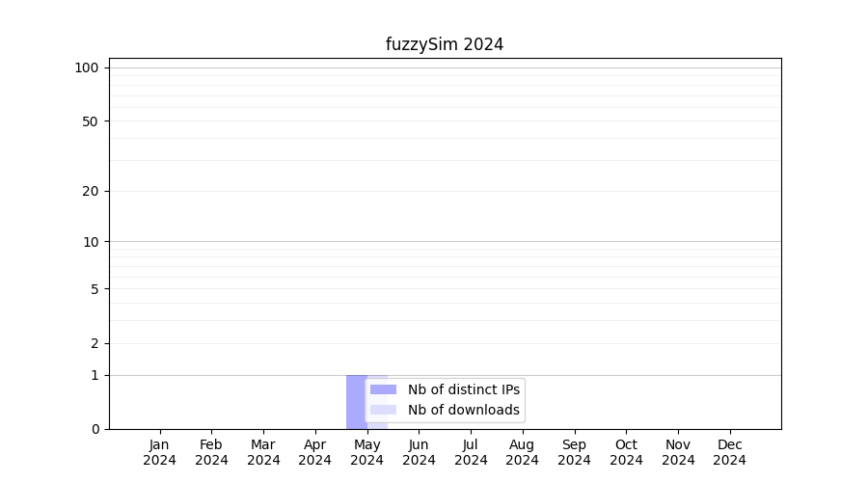The image size is (868, 482).
Task: Click the 'Nb of downloads' legend swatch
Action: 383,410
